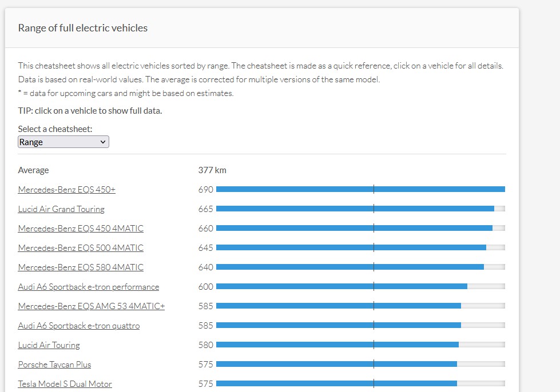
Task: Open the Mercedes-Benz EQS 500 4MATIC link
Action: click(81, 247)
